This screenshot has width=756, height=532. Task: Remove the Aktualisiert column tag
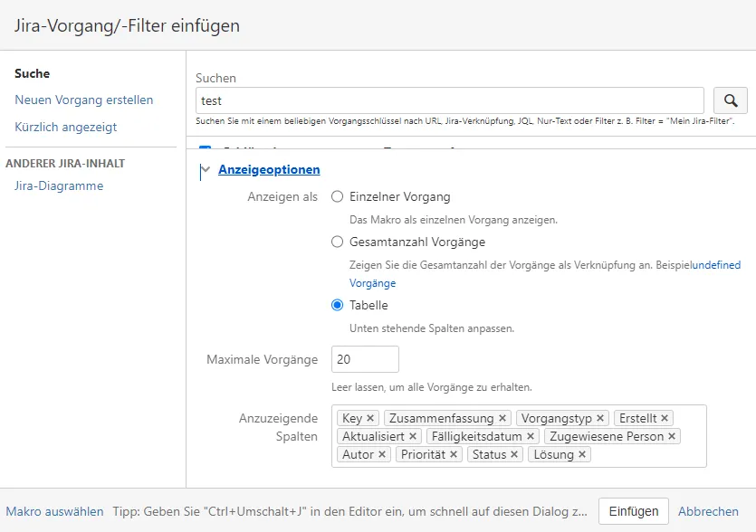click(413, 437)
